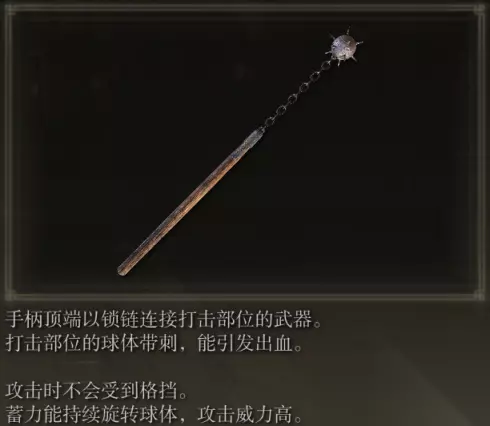Select the line starting with 蓄力能持续
This screenshot has height=426, width=490.
tap(154, 414)
